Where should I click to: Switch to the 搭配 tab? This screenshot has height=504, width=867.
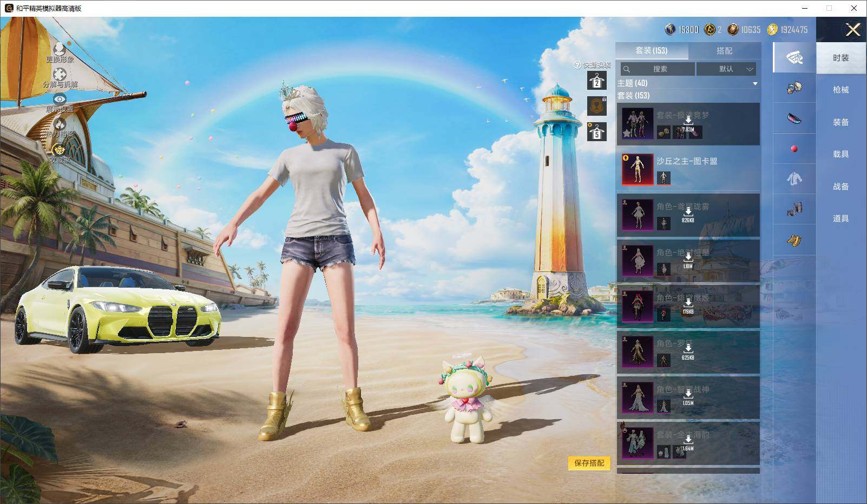pyautogui.click(x=724, y=50)
